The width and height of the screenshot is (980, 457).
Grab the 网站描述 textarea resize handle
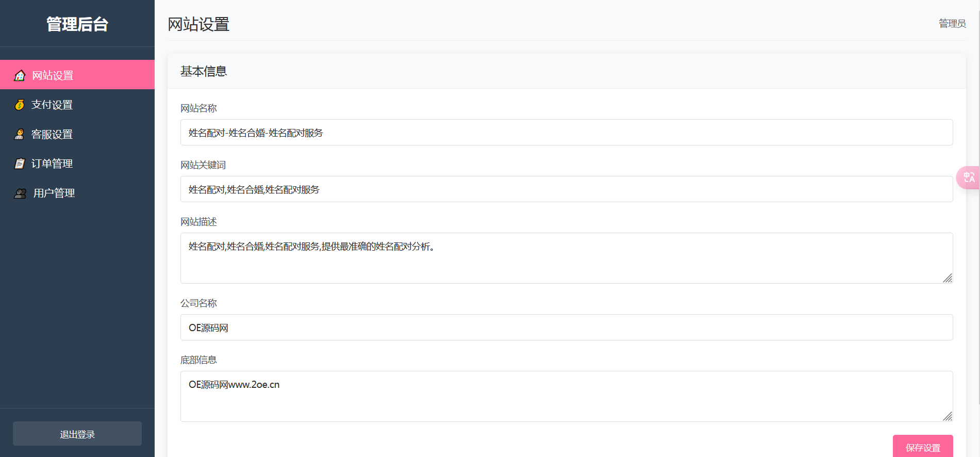948,278
